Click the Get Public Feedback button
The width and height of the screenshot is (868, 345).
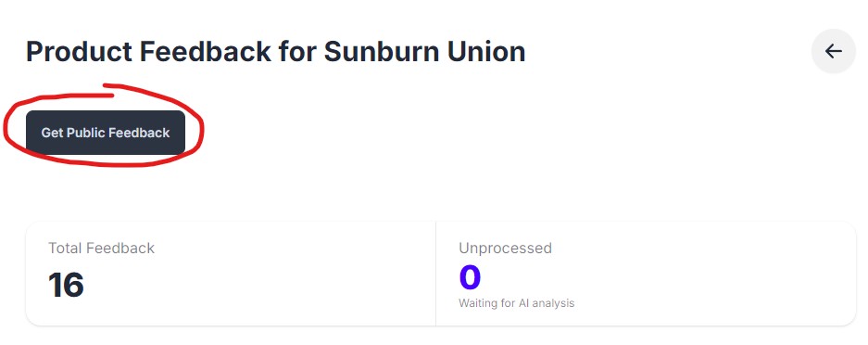106,133
